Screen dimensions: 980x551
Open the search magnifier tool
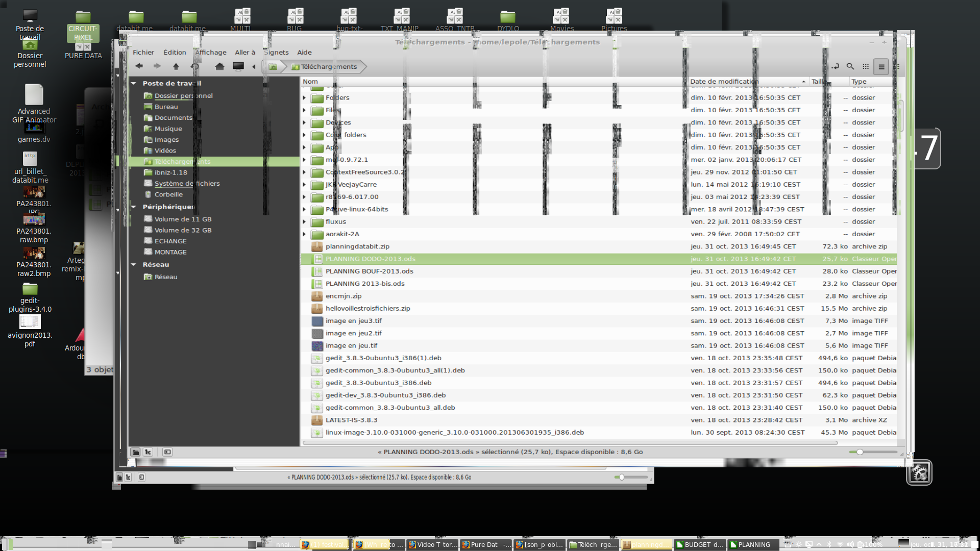pos(850,66)
